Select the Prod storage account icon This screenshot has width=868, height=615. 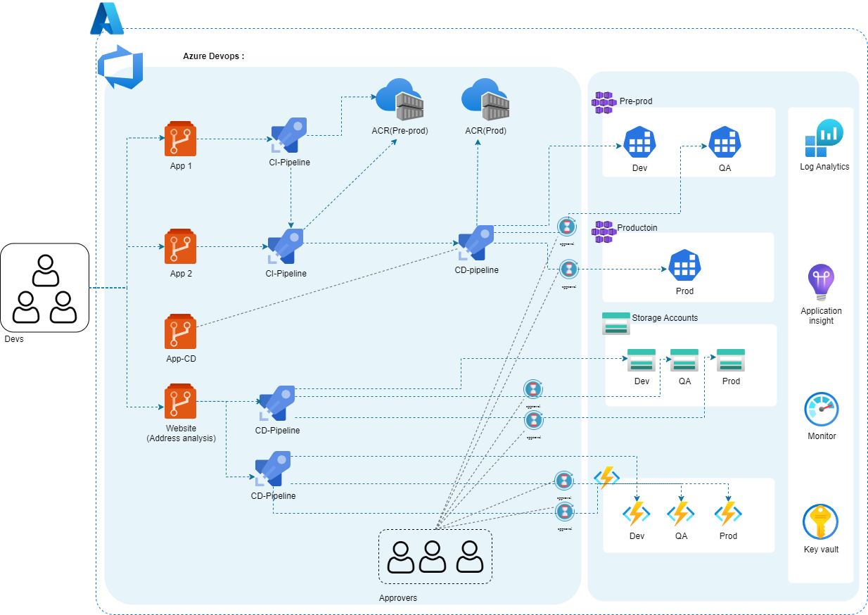[731, 360]
